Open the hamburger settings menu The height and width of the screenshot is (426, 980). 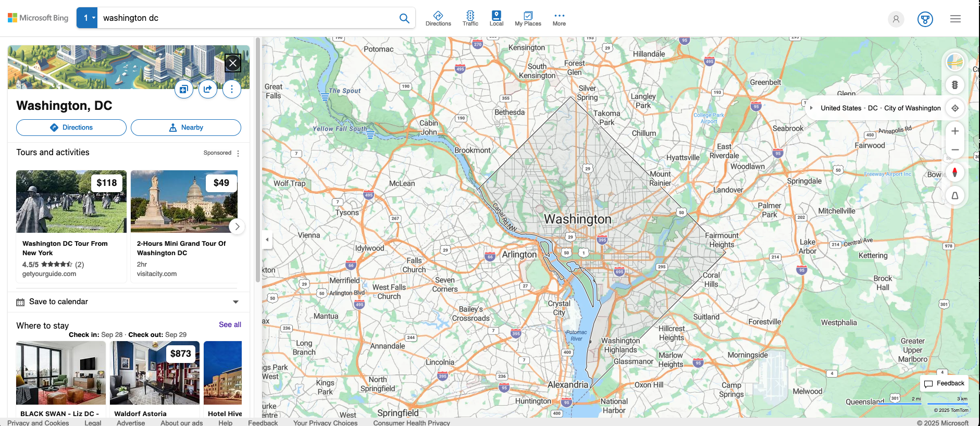click(956, 19)
